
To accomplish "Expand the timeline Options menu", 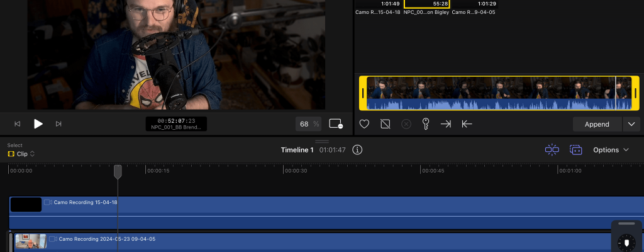I will 611,150.
